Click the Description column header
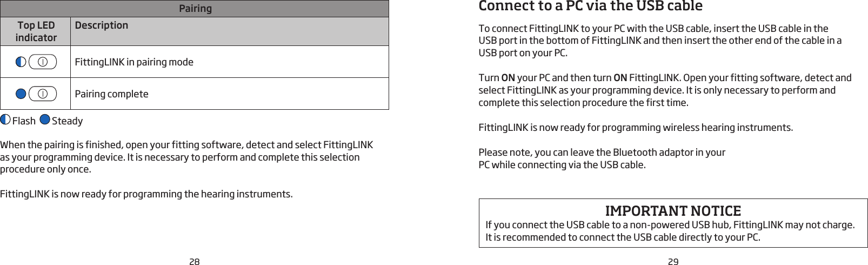Screen dimensions: 868x265 (102, 25)
